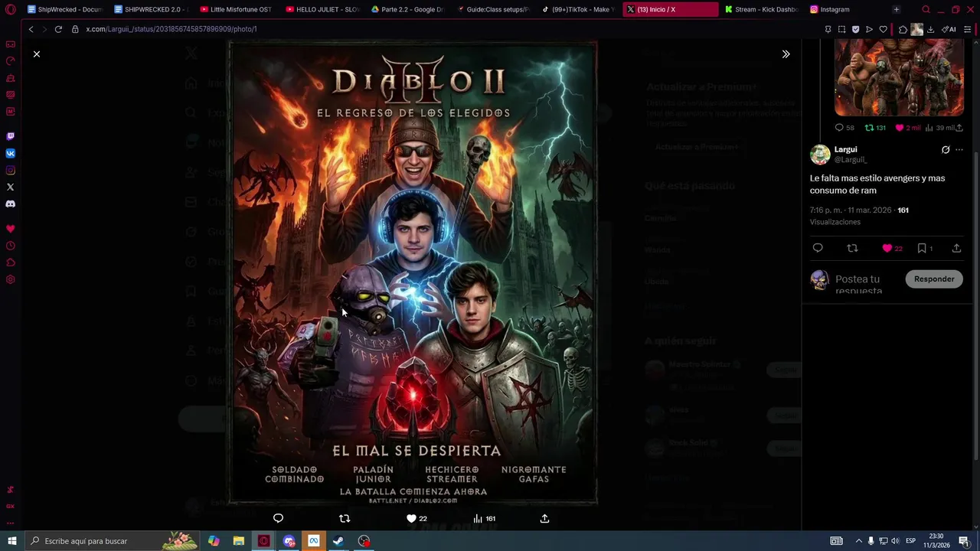Screen dimensions: 980x551
Task: Click the pin icon in address bar
Action: (828, 29)
